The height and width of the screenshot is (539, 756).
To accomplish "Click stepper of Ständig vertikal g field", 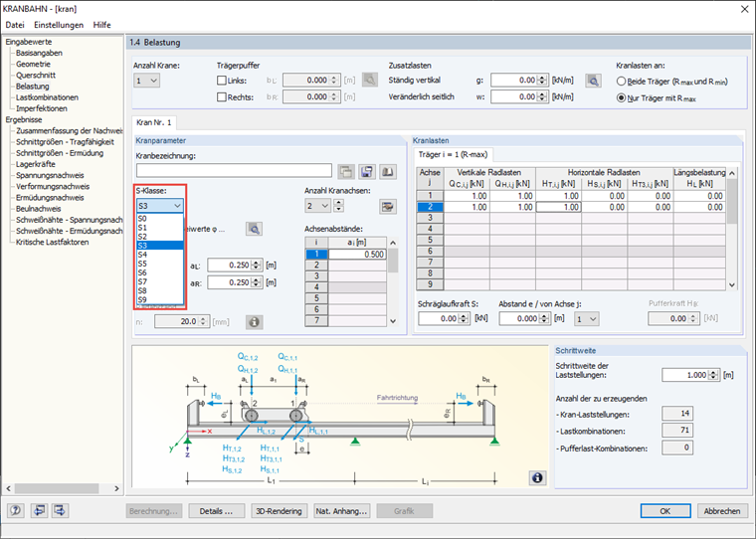I will [543, 80].
